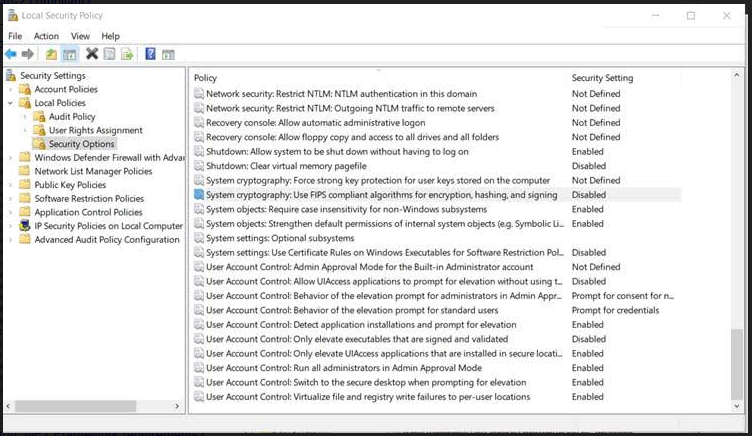The image size is (752, 436).
Task: Toggle the Show/Hide Console Tree icon
Action: point(70,54)
